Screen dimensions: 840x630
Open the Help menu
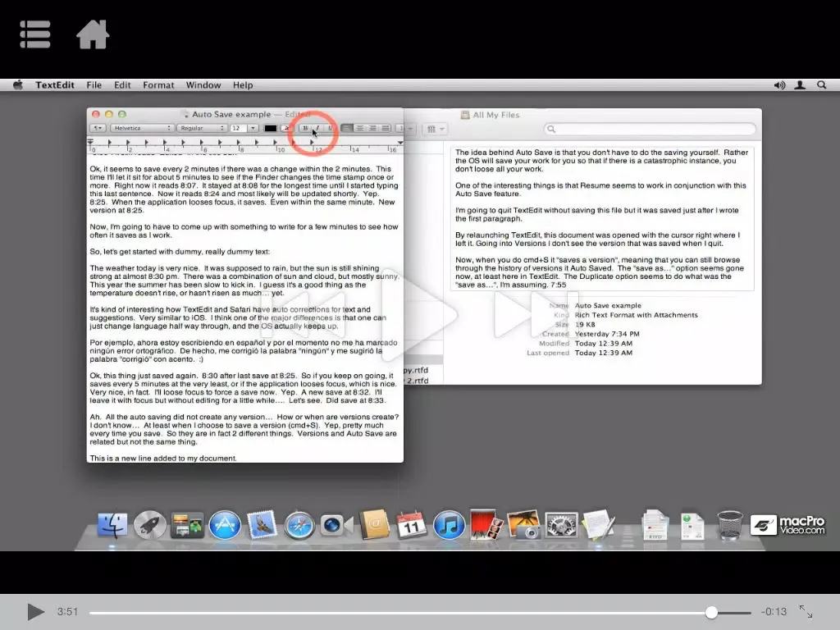pyautogui.click(x=243, y=84)
